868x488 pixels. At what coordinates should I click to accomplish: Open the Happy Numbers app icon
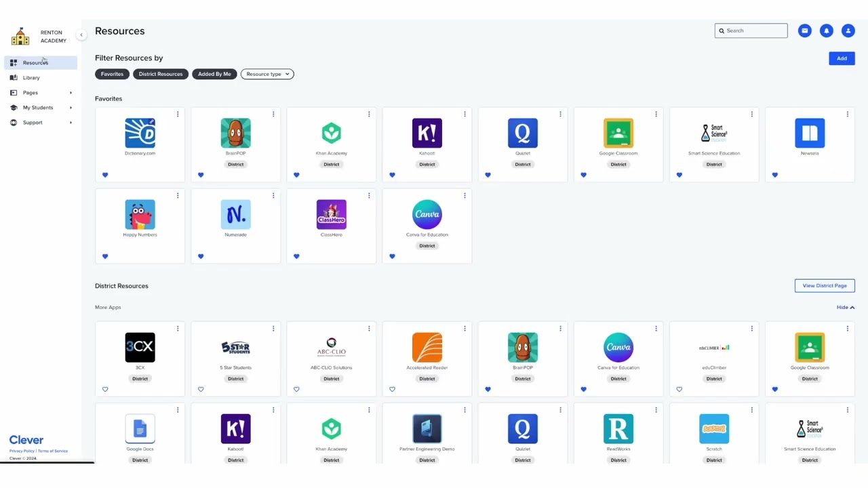click(x=140, y=214)
